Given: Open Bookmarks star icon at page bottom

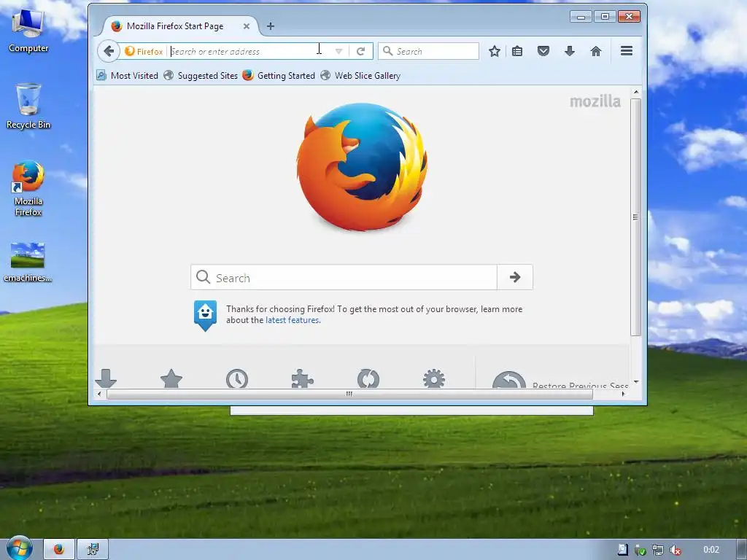Looking at the screenshot, I should click(x=171, y=378).
